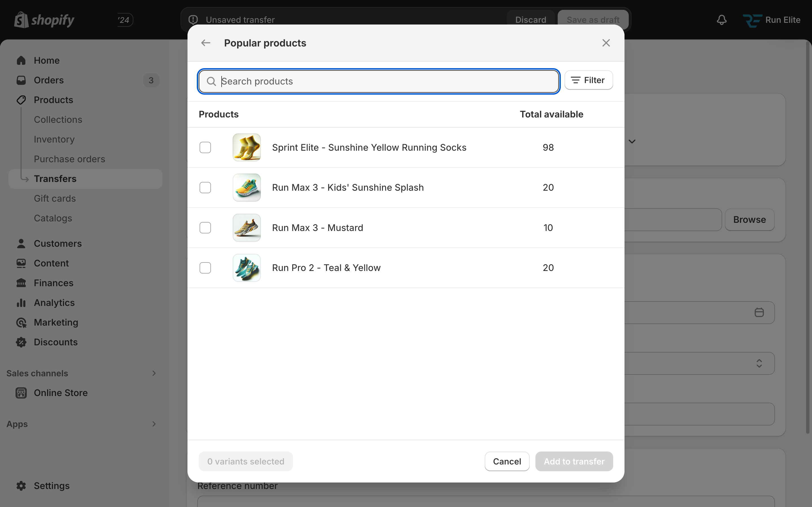Select the Run Max 3 Mustard checkbox
812x507 pixels.
(205, 228)
